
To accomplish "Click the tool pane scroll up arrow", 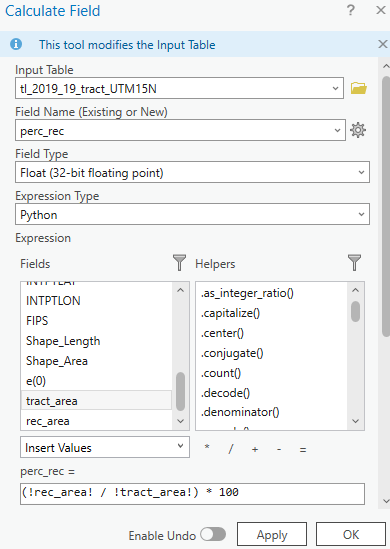I will pyautogui.click(x=386, y=66).
